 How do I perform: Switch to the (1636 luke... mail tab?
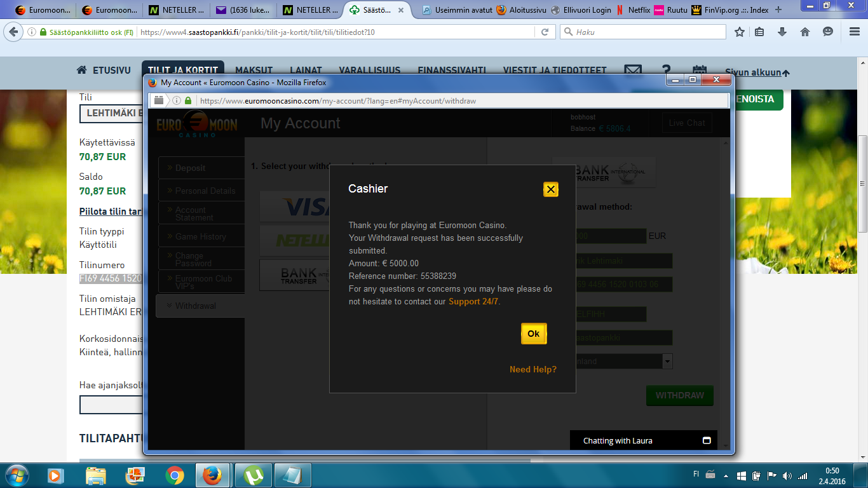243,10
